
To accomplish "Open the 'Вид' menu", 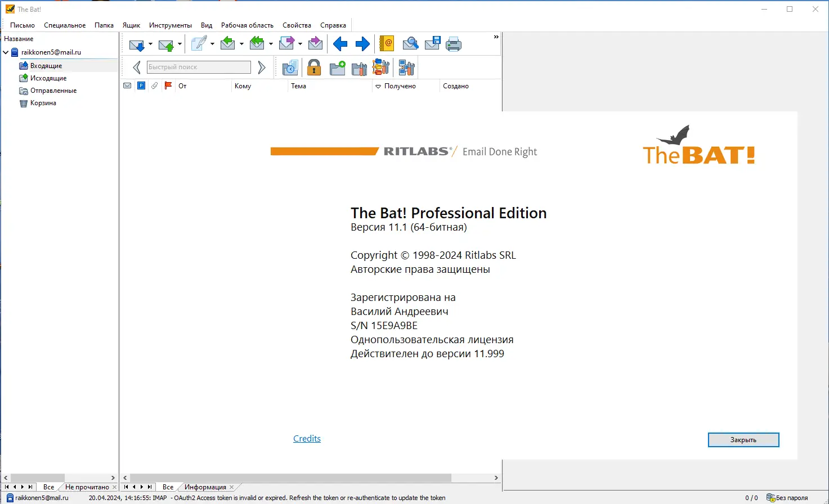I will [207, 25].
